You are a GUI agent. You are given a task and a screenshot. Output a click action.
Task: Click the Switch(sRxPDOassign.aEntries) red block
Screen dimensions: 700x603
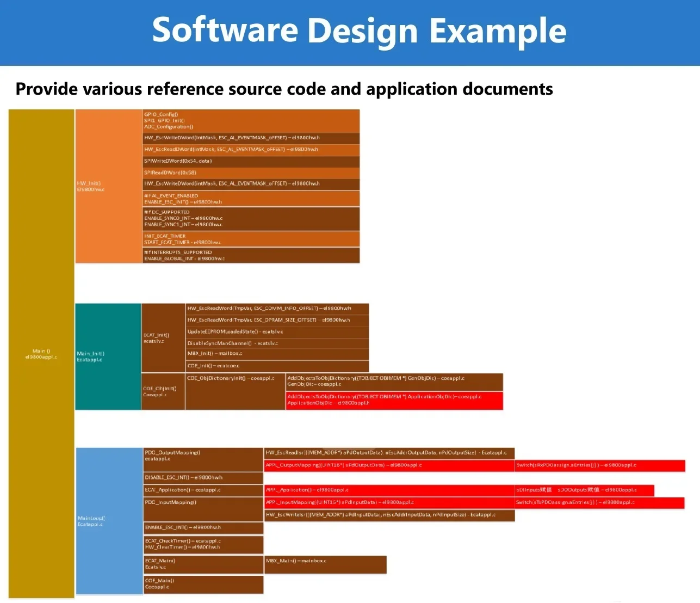coord(600,465)
